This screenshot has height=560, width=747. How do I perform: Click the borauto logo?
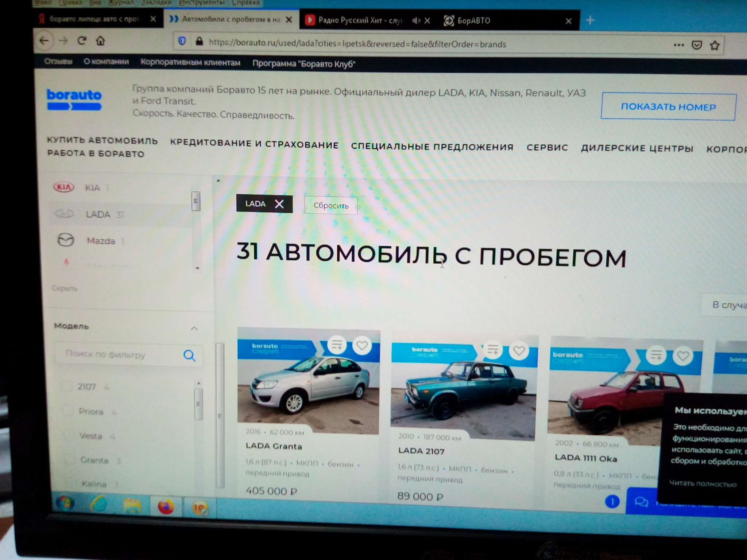click(x=74, y=100)
